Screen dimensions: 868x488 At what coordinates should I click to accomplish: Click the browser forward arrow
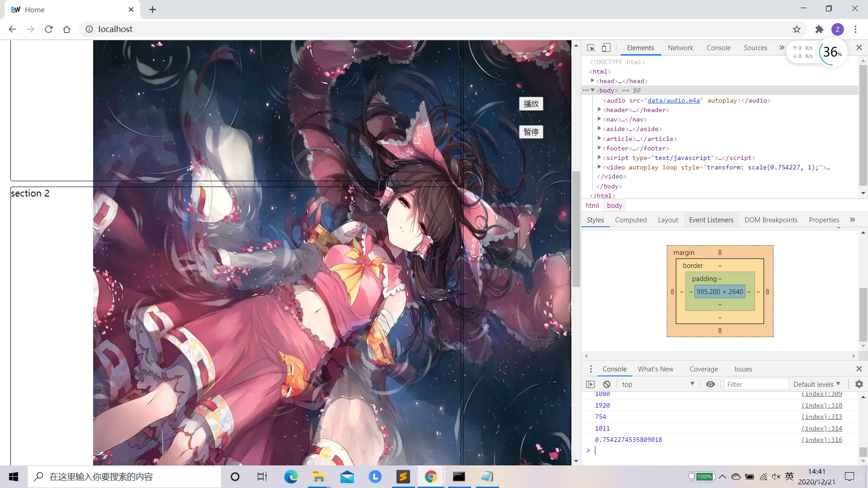point(30,29)
